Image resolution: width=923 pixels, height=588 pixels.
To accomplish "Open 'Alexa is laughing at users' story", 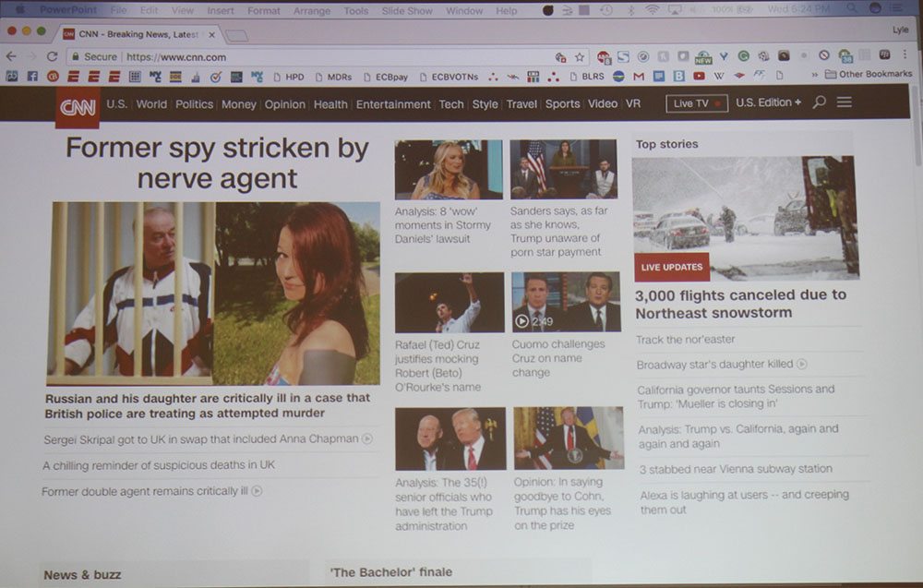I will pyautogui.click(x=745, y=502).
